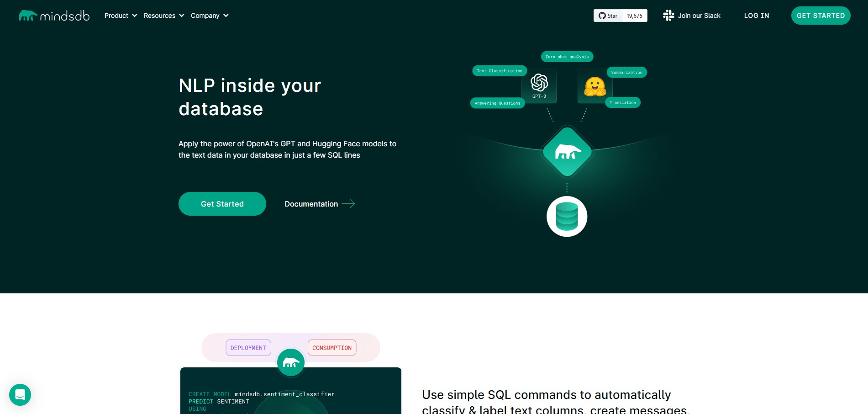Follow the Join our Slack link
This screenshot has width=868, height=414.
point(699,16)
